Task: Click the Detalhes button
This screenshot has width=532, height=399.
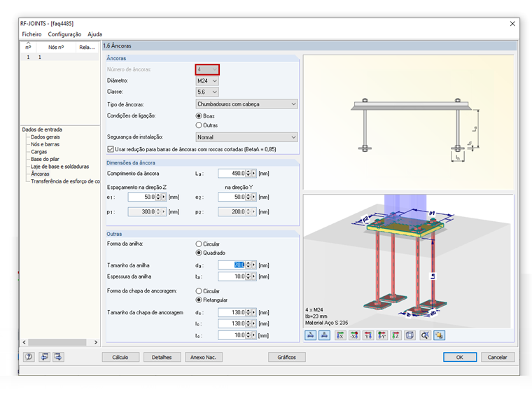Action: (x=162, y=357)
